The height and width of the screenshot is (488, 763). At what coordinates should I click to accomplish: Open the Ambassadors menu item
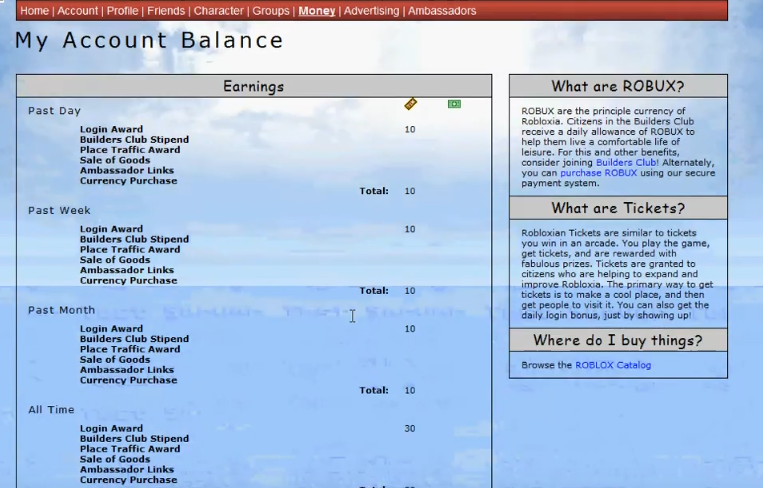442,11
